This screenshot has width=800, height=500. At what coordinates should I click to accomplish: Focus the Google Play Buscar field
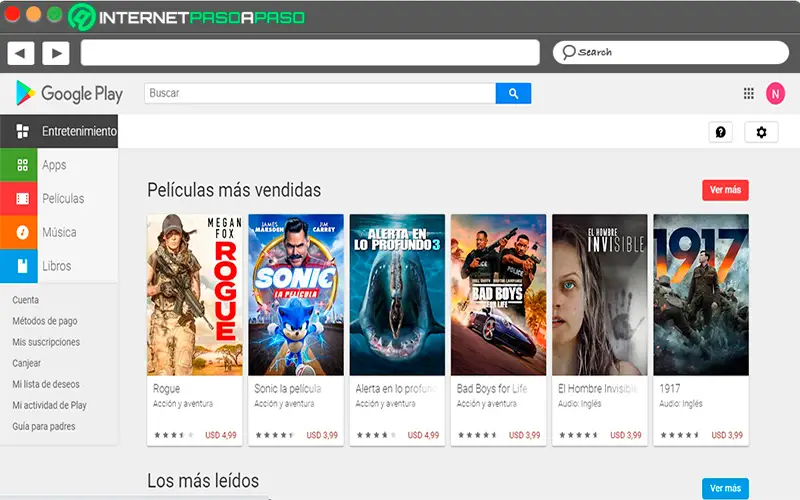tap(320, 93)
